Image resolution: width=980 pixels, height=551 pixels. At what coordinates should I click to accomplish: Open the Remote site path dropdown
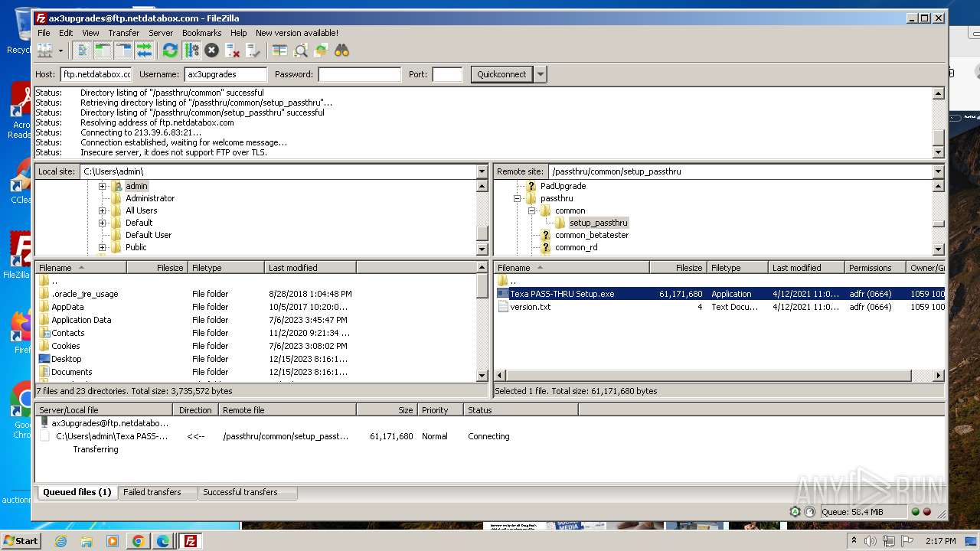[939, 171]
